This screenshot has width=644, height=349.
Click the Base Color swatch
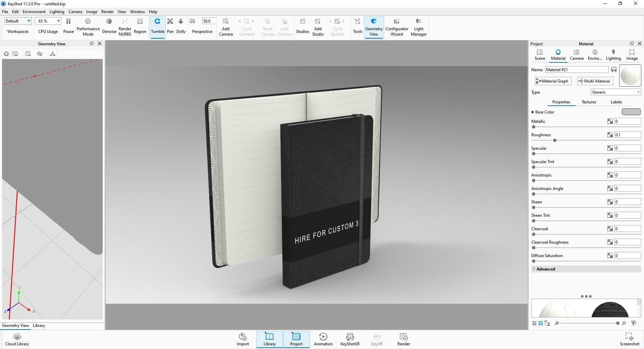coord(631,112)
